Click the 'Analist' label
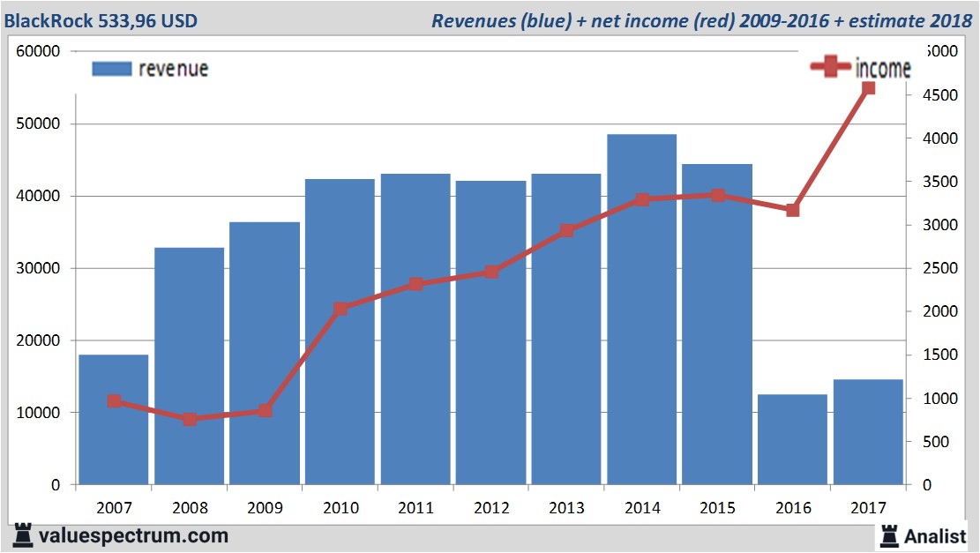The image size is (980, 553). point(935,536)
